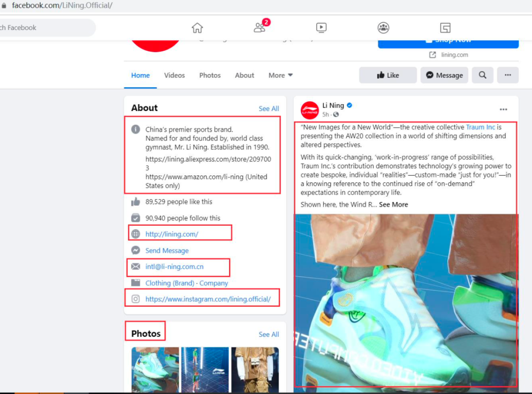Go to Facebook Home via house icon

click(197, 28)
